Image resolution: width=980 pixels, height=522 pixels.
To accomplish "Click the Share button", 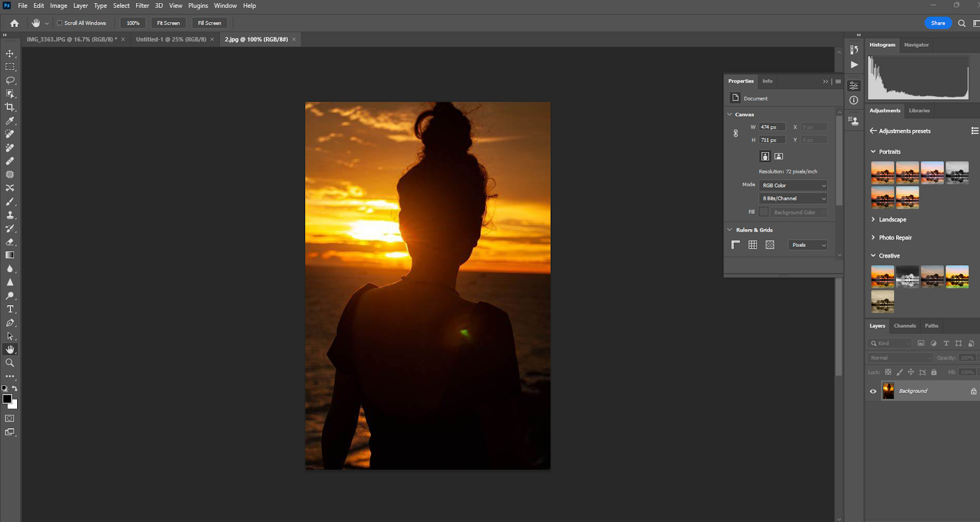I will click(938, 23).
